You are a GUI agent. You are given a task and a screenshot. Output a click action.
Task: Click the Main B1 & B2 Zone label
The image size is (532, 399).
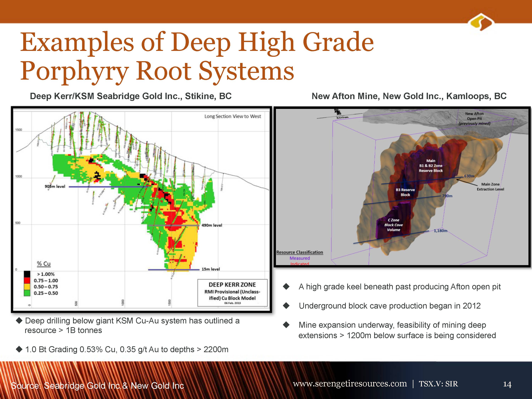click(431, 165)
